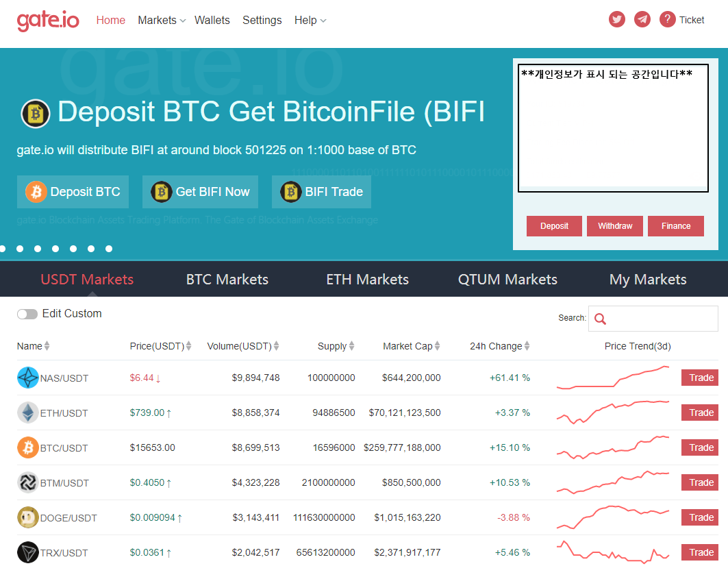Click Trade for BTC/USDT
The image size is (728, 566).
pyautogui.click(x=700, y=447)
